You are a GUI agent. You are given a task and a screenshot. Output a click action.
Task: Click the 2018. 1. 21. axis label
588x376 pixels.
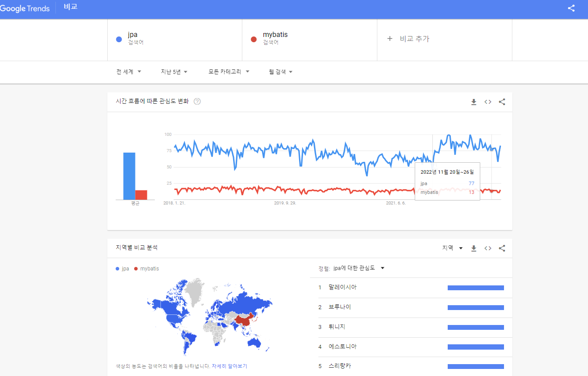[174, 203]
